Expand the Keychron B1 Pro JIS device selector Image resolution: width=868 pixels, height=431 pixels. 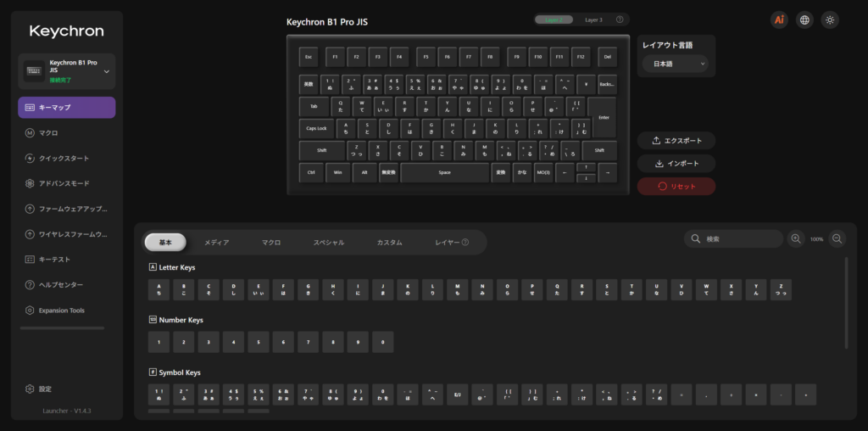click(66, 71)
